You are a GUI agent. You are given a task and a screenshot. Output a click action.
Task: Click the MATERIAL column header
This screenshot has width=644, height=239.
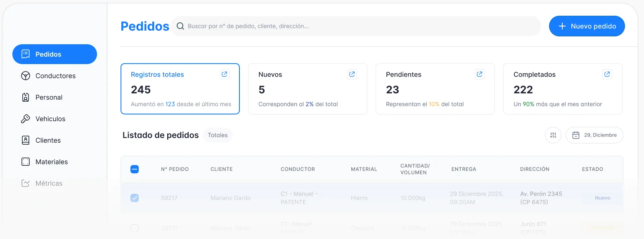tap(364, 169)
